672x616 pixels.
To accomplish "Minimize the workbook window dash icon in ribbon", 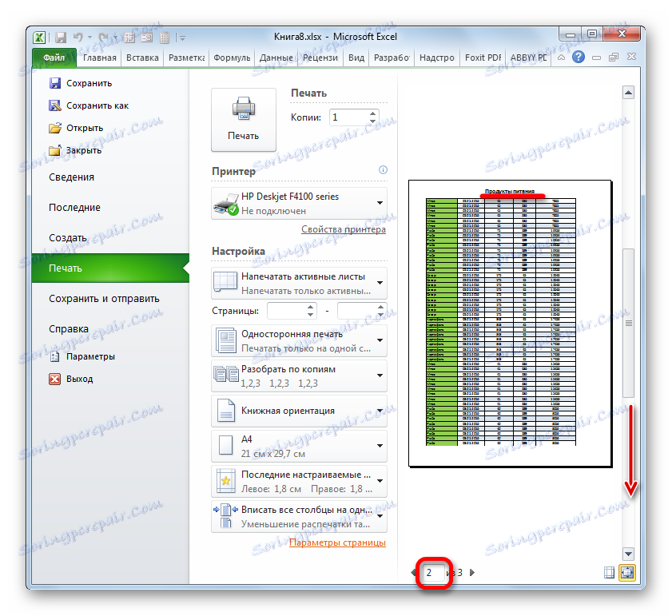I will [596, 57].
